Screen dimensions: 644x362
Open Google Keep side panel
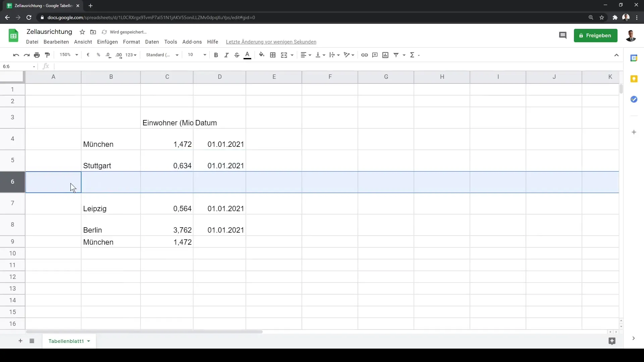[x=634, y=79]
